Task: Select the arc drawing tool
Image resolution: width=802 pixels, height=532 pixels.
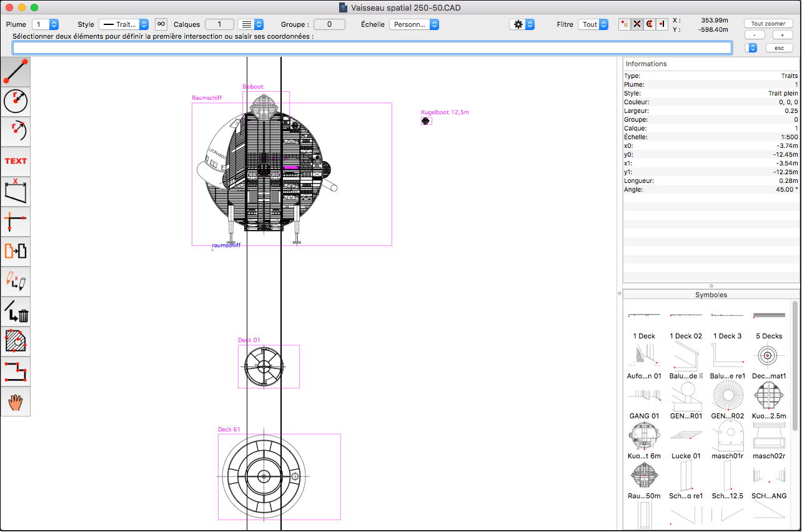Action: (16, 131)
